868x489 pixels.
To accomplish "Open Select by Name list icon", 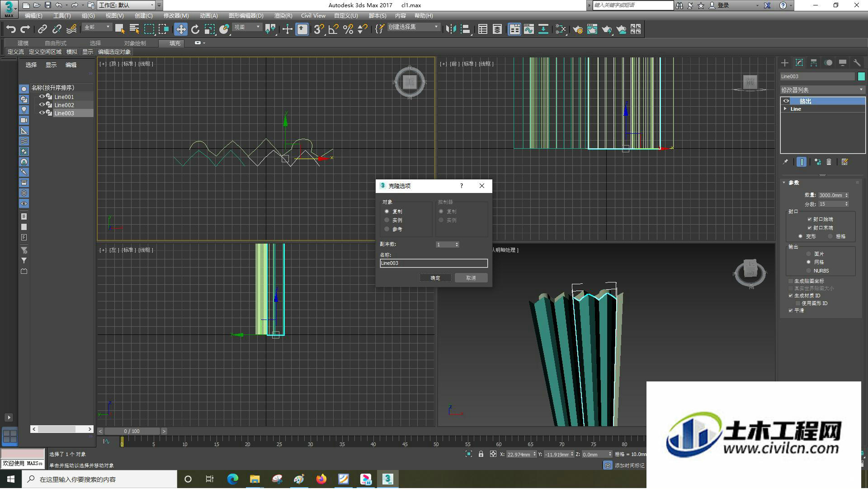I will (134, 29).
